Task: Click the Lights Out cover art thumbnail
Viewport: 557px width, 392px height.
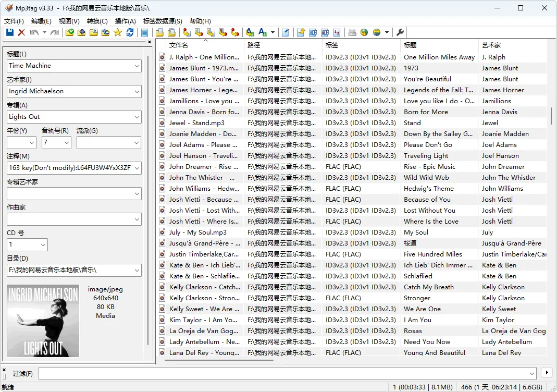Action: [x=43, y=321]
